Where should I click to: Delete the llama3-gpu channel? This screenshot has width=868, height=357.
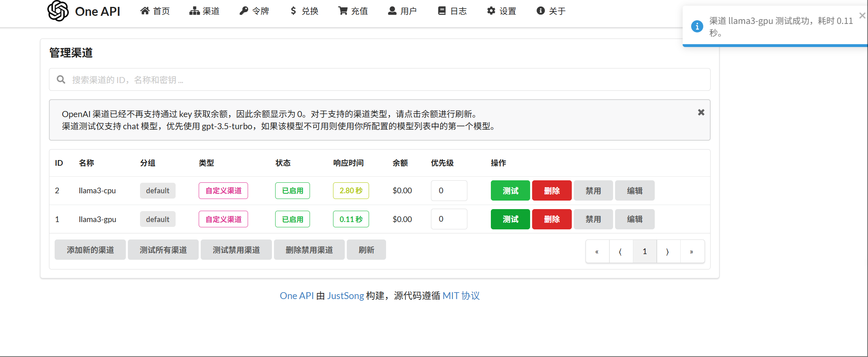(552, 219)
